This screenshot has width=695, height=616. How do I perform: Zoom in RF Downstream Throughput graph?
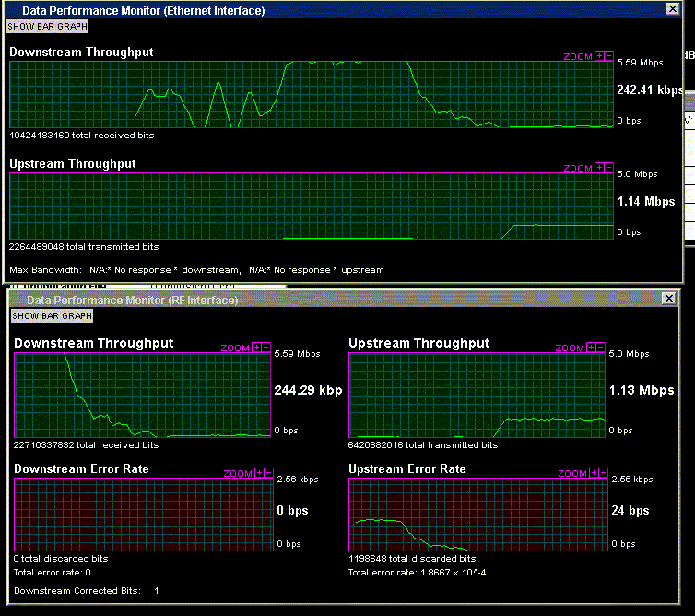click(x=256, y=348)
